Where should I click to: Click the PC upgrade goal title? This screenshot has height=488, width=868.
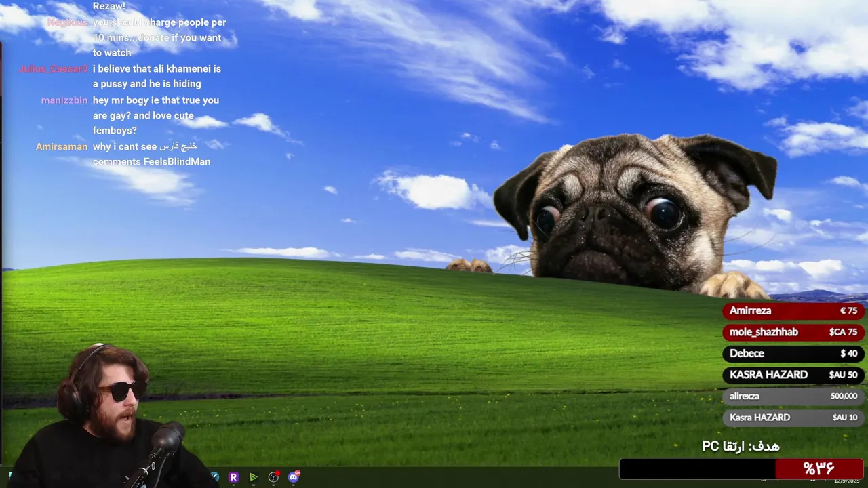(x=741, y=446)
